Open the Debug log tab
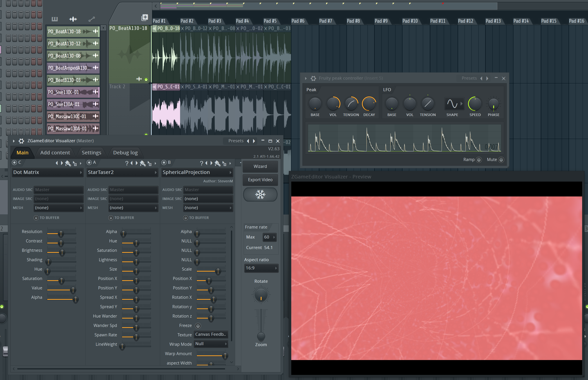 125,152
